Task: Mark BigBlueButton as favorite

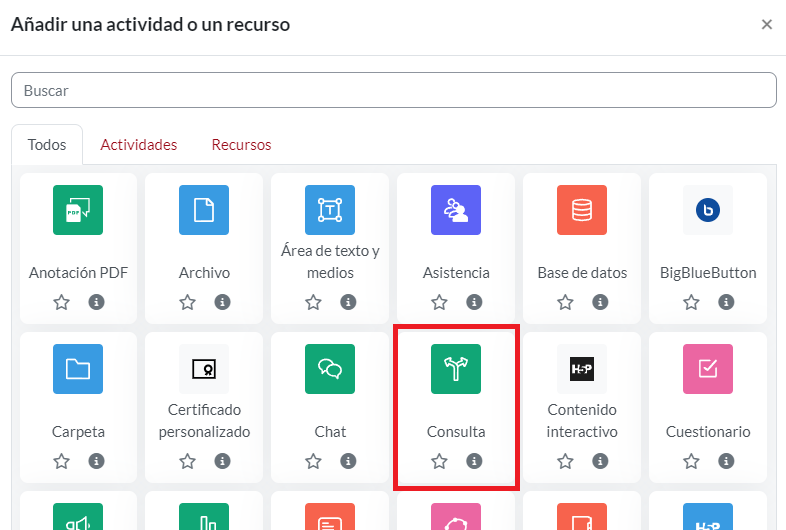Action: pos(691,302)
